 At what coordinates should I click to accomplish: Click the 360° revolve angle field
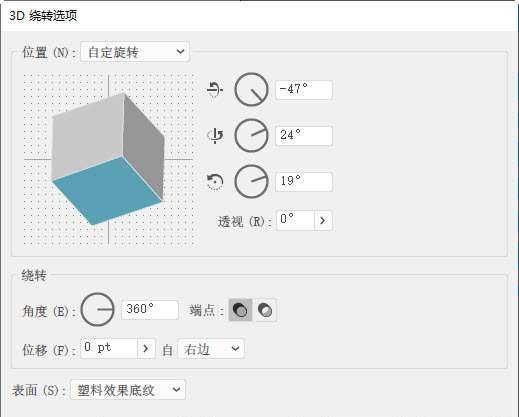(150, 310)
